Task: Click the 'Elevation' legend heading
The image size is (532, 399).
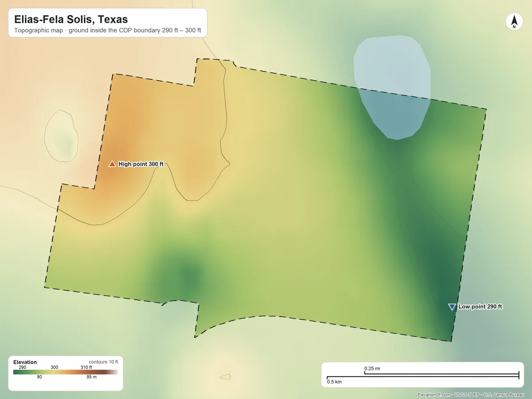Action: pyautogui.click(x=25, y=362)
